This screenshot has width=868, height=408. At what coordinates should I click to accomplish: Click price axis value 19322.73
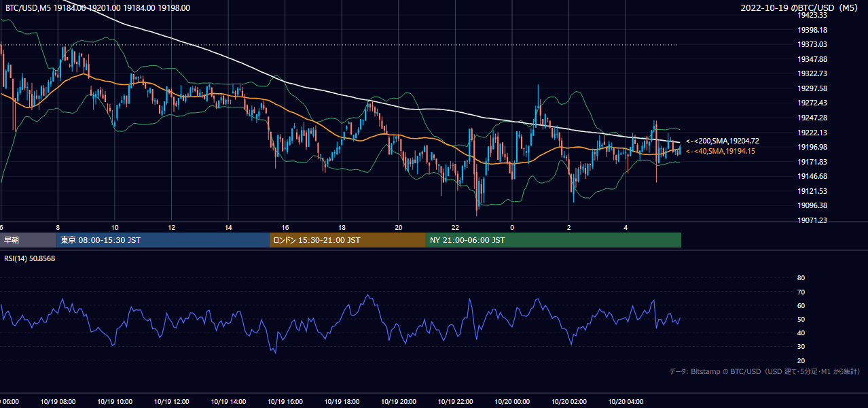point(812,73)
